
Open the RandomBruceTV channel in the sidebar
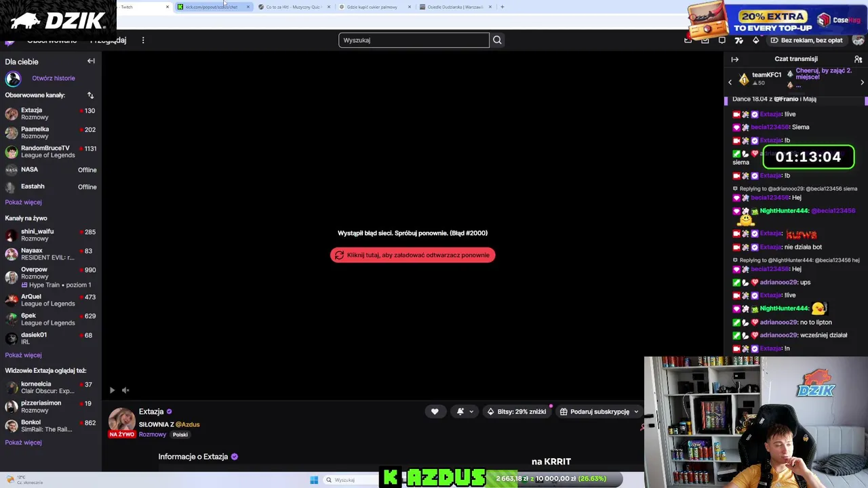point(51,151)
